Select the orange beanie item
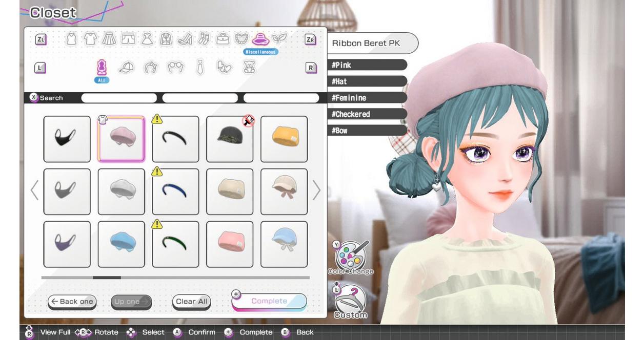The image size is (644, 340). click(x=284, y=139)
